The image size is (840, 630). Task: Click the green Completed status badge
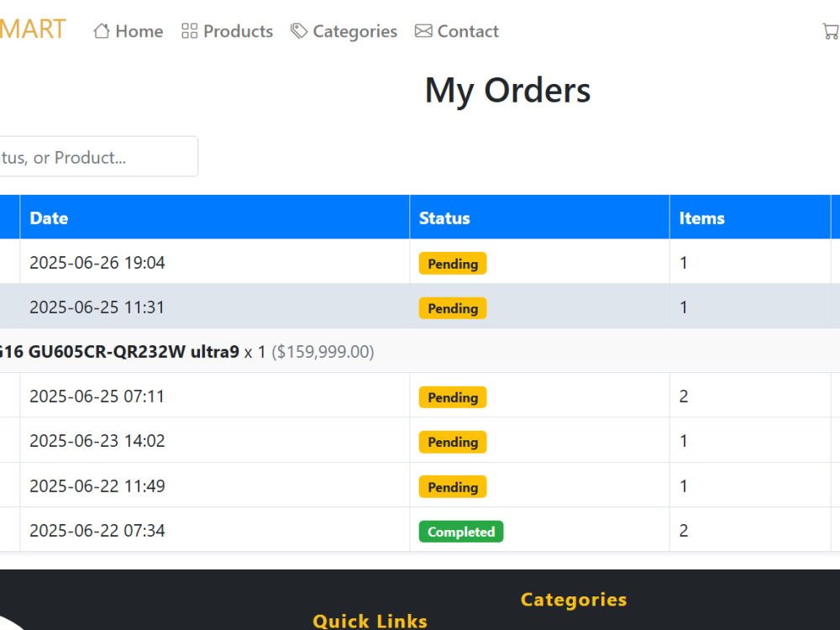click(461, 532)
